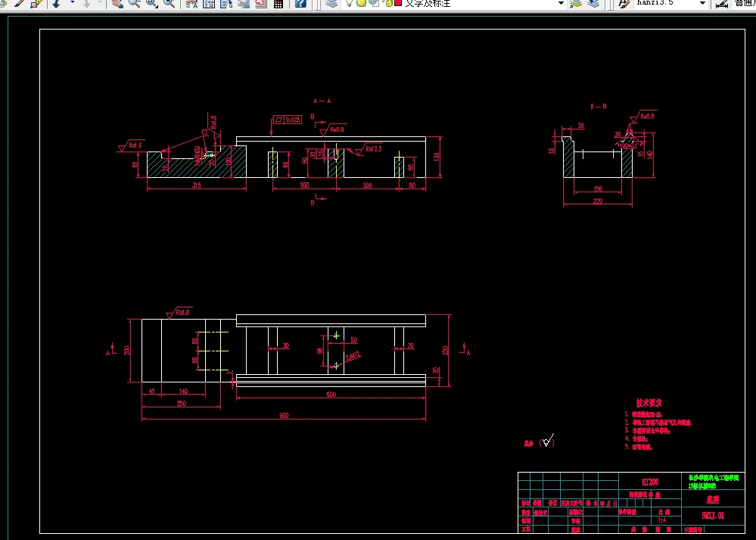Open the Sheet Set Manager icon

(244, 3)
